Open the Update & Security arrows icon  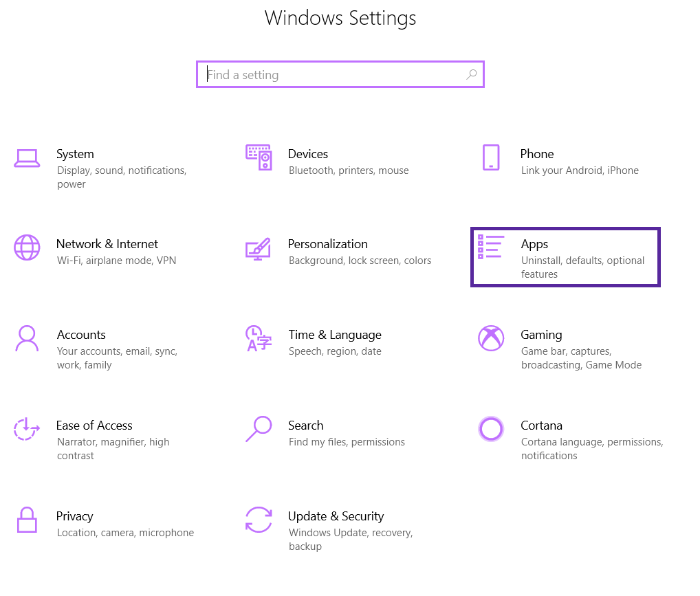click(259, 520)
